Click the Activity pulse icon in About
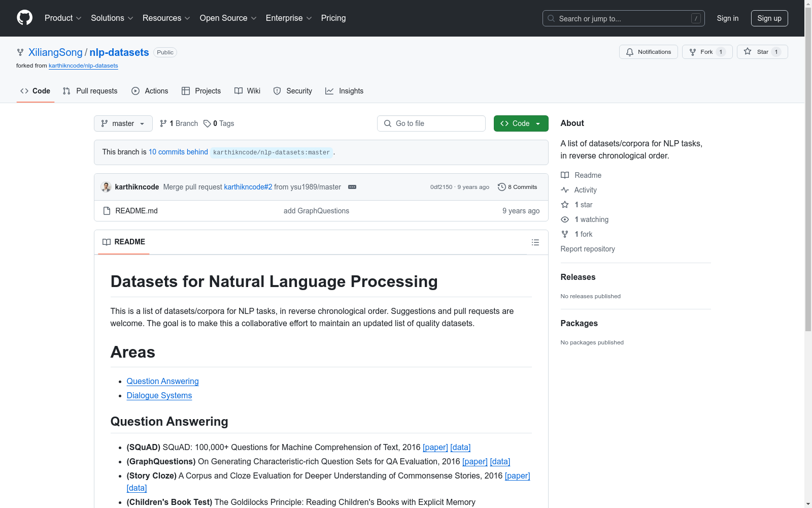This screenshot has width=812, height=508. point(565,190)
